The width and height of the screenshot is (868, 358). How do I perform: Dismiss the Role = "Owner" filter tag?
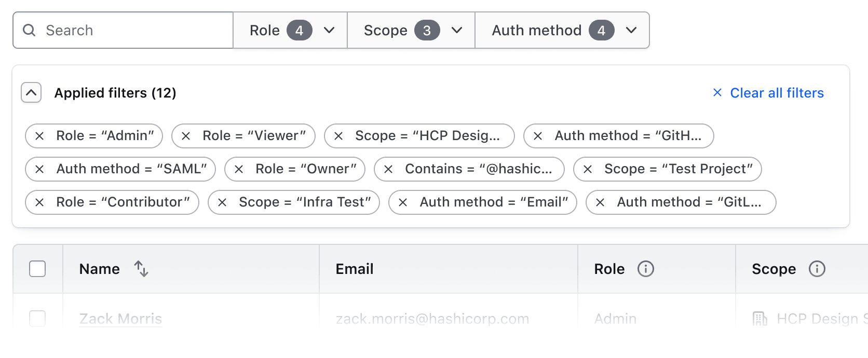(239, 169)
